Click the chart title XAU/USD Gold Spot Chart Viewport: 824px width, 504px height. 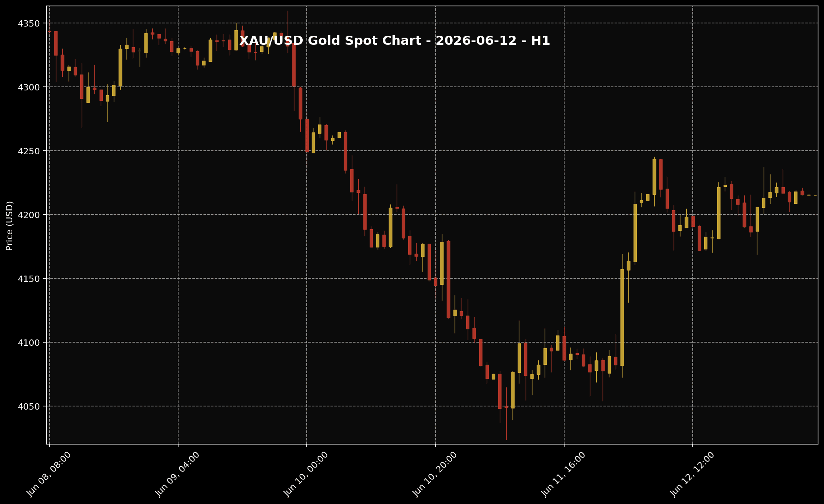(394, 41)
